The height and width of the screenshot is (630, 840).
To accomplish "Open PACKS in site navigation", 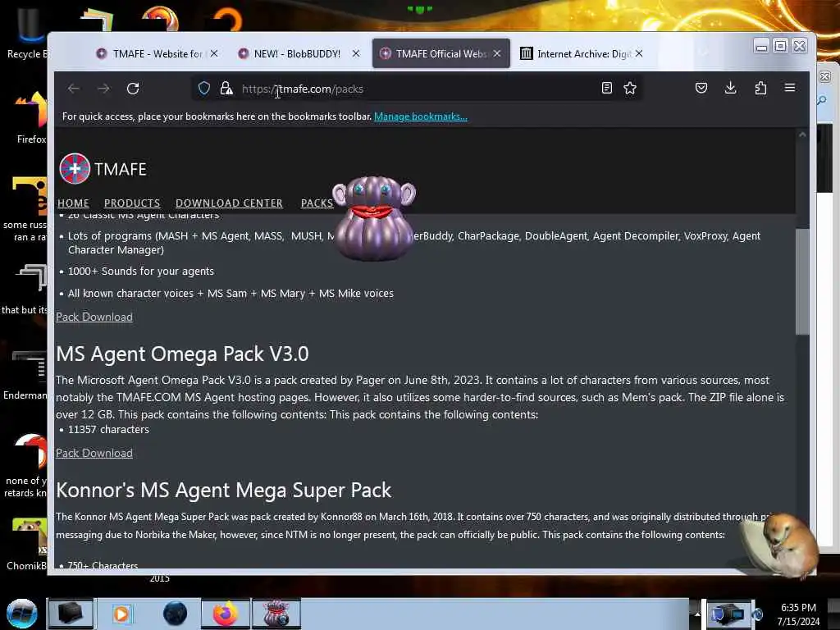I will click(317, 203).
